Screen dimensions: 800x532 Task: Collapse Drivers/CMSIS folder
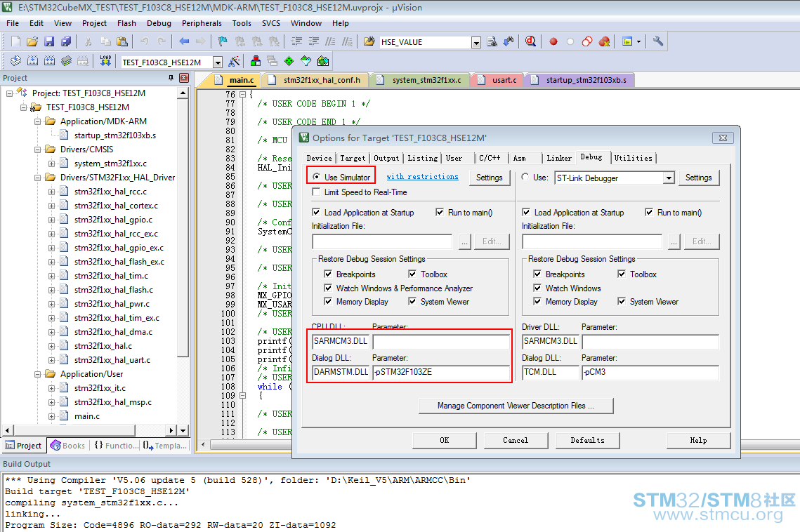coord(37,149)
